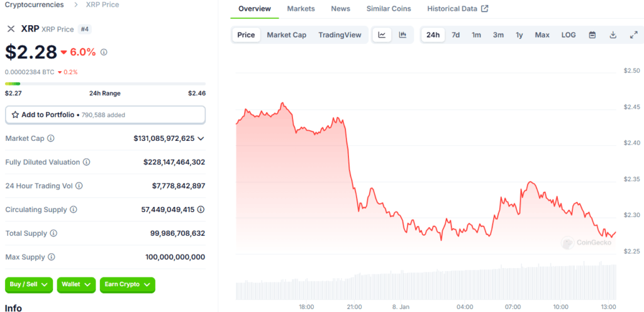This screenshot has width=644, height=312.
Task: Click the 24h Range progress bar
Action: point(105,84)
